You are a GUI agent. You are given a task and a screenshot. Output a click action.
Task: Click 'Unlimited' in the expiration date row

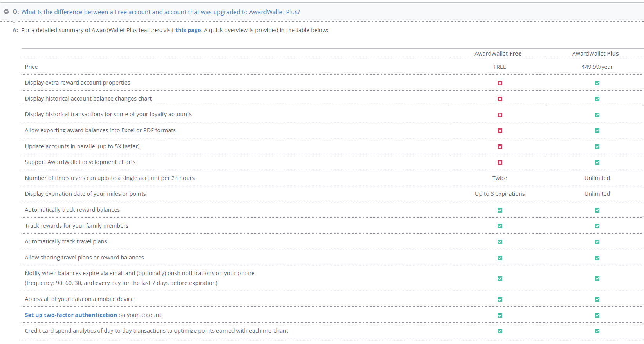597,194
